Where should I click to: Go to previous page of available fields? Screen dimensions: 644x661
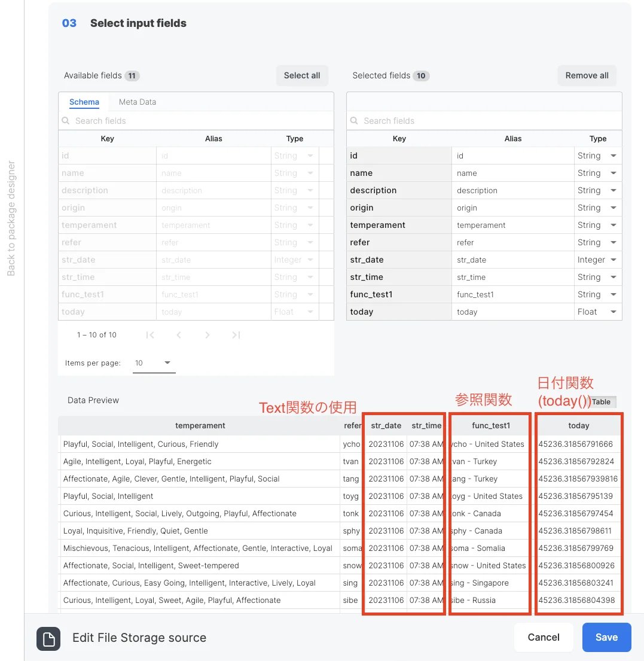pyautogui.click(x=179, y=335)
